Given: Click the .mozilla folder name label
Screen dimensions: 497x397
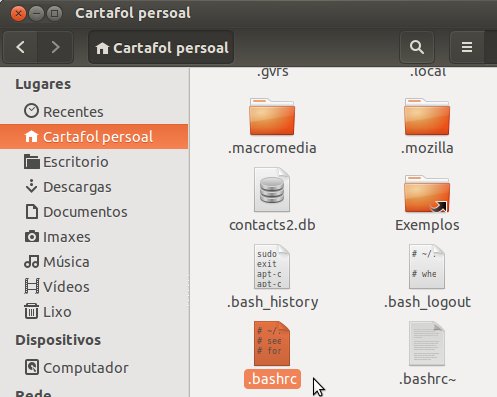Looking at the screenshot, I should click(427, 148).
